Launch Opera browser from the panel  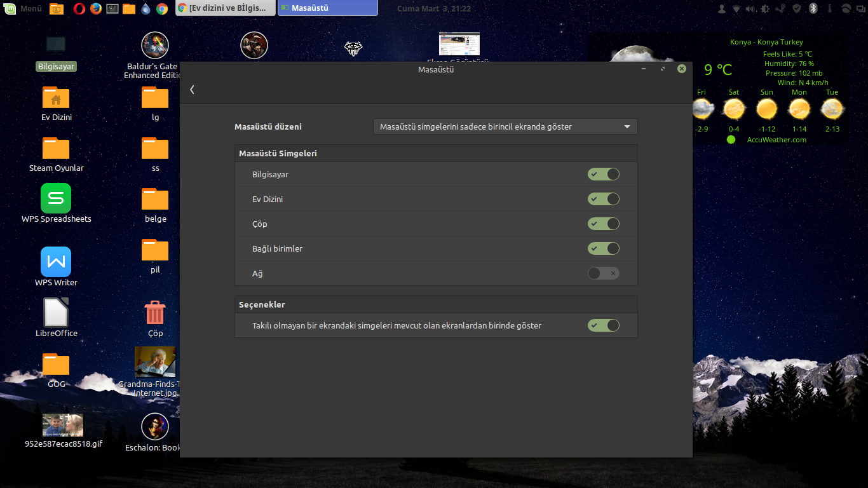[79, 8]
